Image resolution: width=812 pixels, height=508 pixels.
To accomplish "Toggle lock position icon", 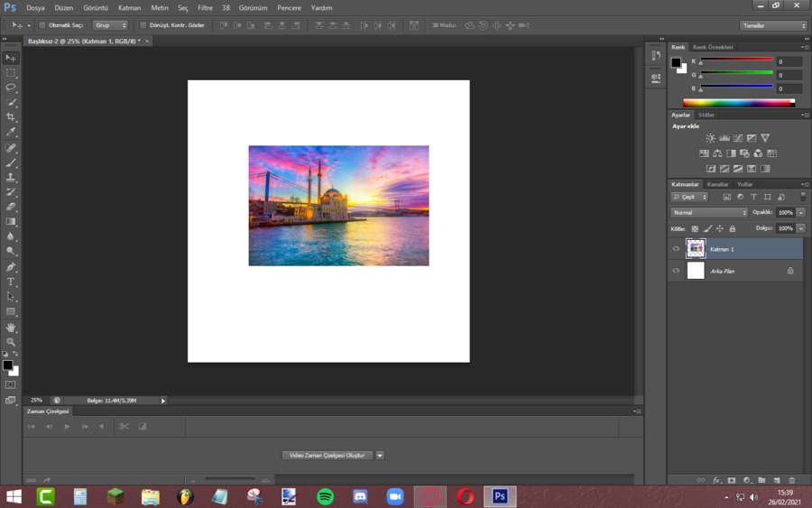I will [x=720, y=229].
